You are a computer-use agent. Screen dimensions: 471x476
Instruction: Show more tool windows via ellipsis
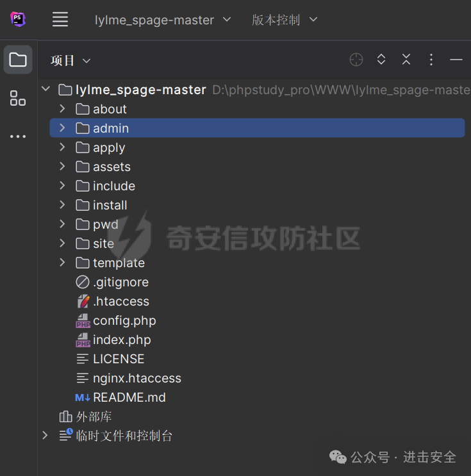coord(18,136)
